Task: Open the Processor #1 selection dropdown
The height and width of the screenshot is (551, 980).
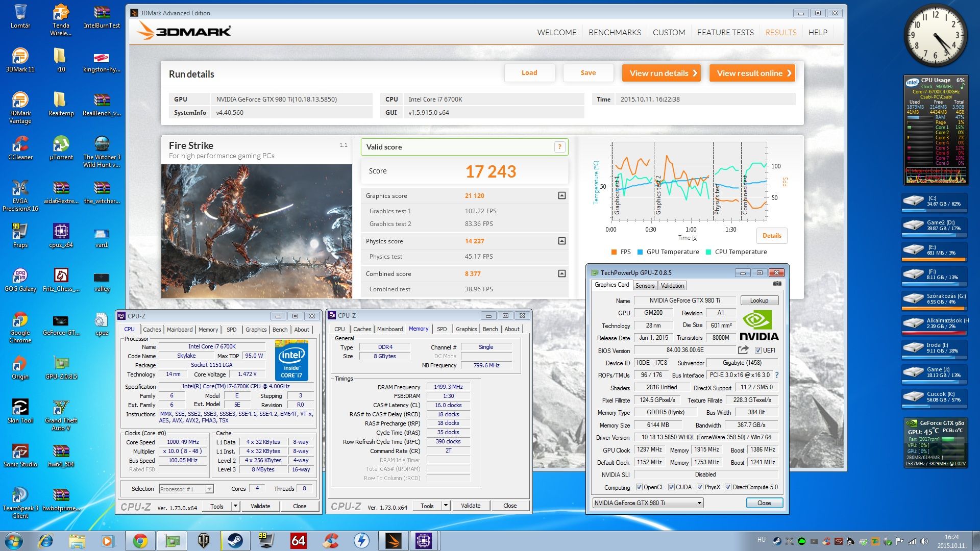Action: pyautogui.click(x=186, y=489)
